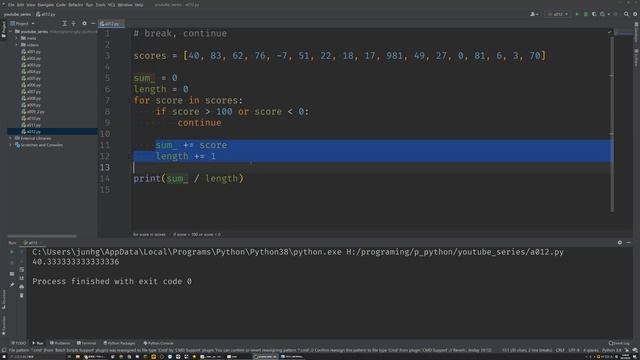
Task: Open the Window menu
Action: pos(125,5)
